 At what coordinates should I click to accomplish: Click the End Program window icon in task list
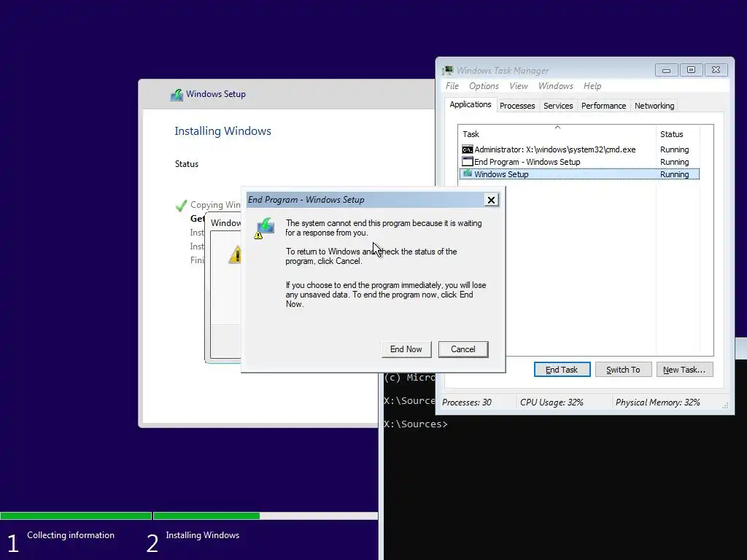pyautogui.click(x=468, y=162)
